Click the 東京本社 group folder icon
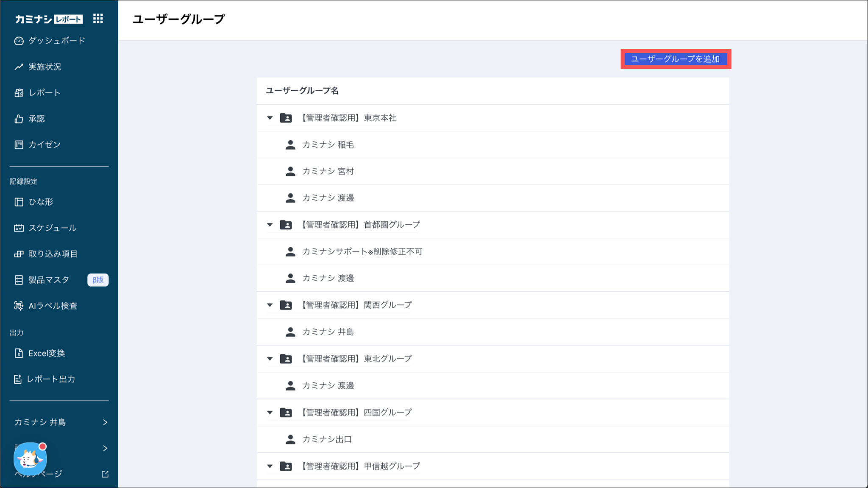The image size is (868, 488). tap(286, 118)
